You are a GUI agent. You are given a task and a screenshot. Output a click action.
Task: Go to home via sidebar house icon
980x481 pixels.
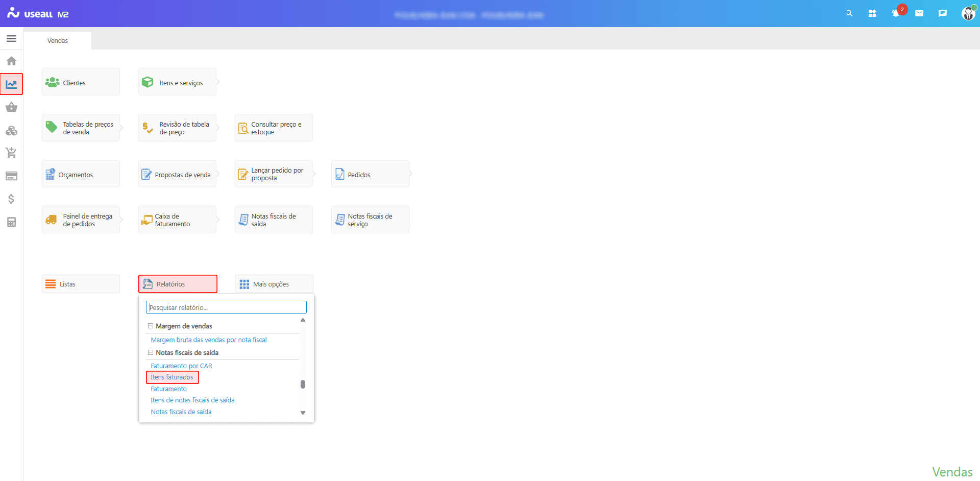coord(11,61)
